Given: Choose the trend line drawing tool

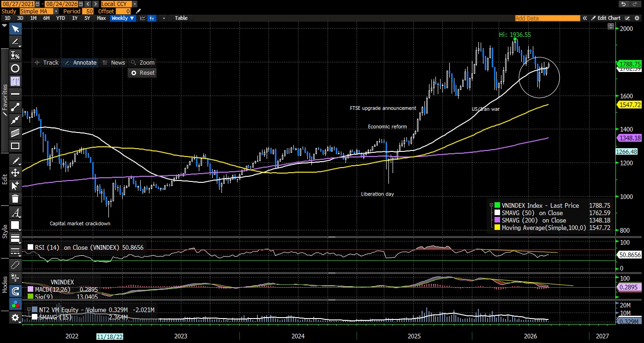Looking at the screenshot, I should pos(15,42).
